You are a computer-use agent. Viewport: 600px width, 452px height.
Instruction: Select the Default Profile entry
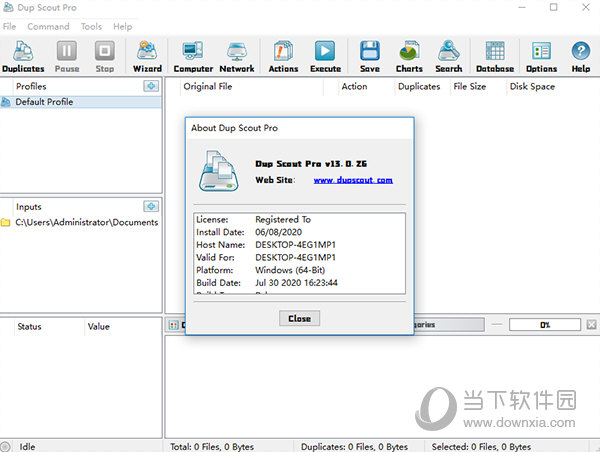tap(81, 102)
